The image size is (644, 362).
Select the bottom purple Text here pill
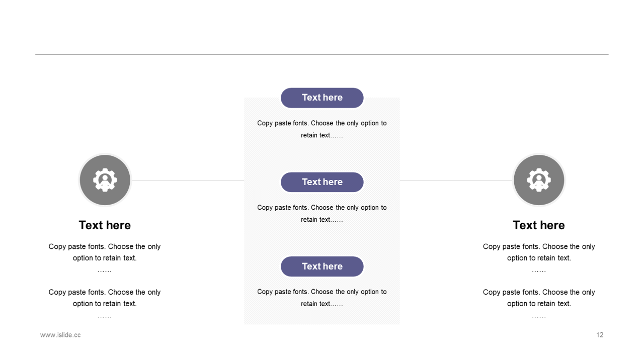click(322, 266)
